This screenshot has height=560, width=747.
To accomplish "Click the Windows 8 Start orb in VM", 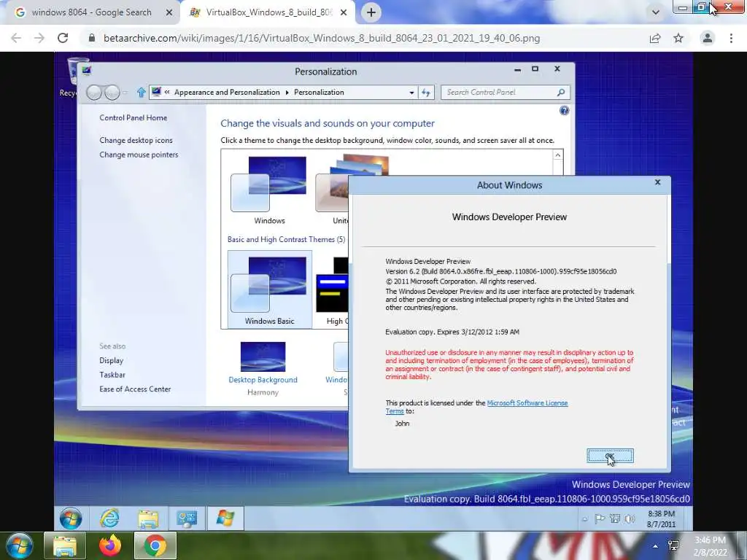I will [71, 518].
